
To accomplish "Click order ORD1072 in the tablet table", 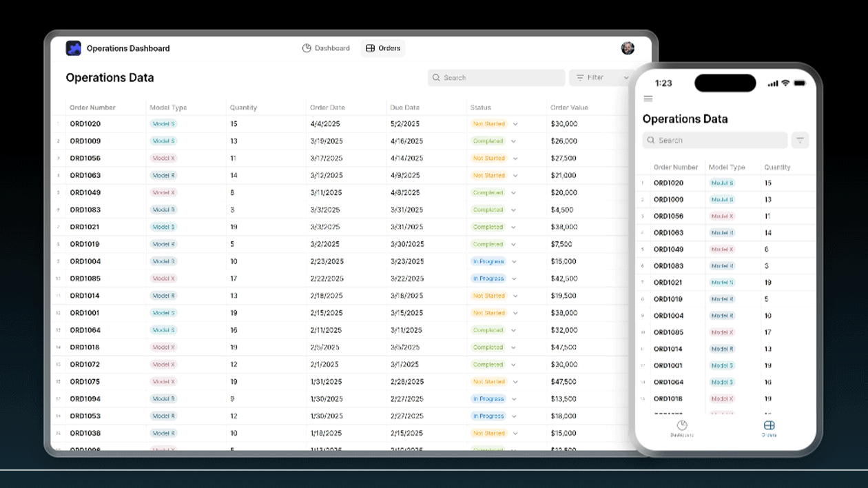I will pos(85,364).
